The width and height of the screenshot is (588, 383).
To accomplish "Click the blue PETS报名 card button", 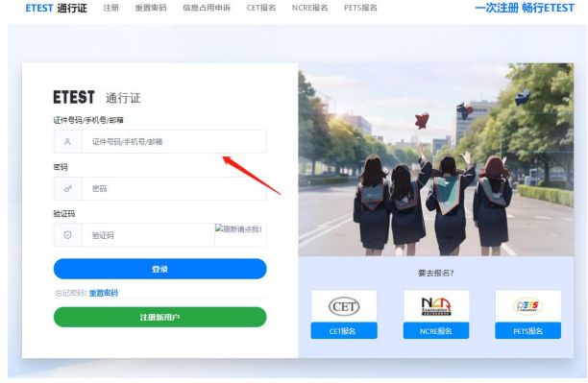I will (528, 330).
